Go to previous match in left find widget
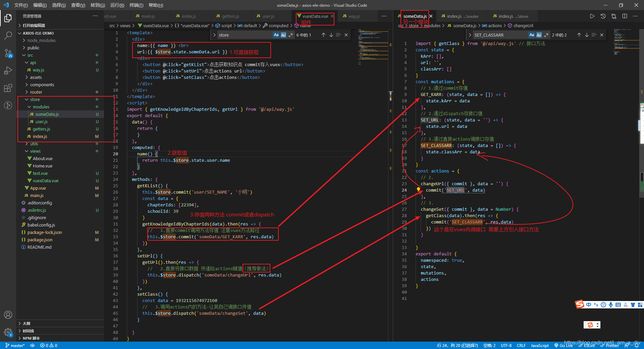The width and height of the screenshot is (644, 349). pos(323,35)
